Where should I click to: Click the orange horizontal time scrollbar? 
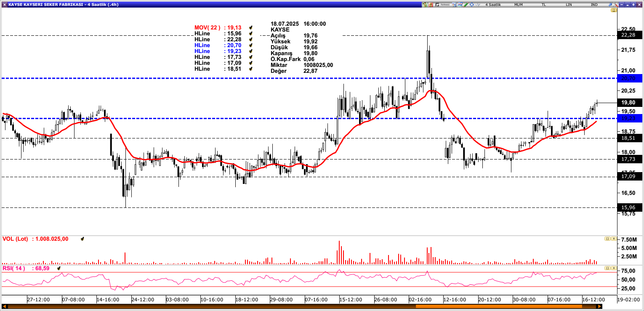[x=295, y=306]
